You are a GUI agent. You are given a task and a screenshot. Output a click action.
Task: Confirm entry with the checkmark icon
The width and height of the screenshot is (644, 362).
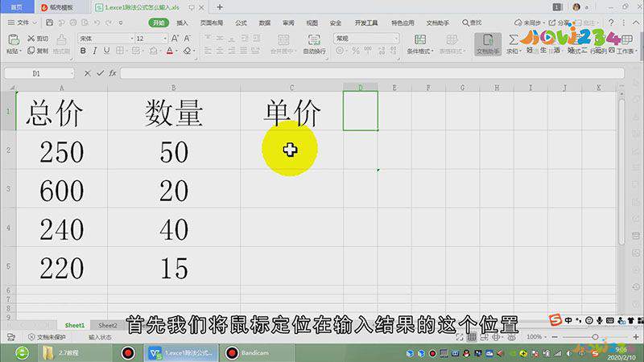(x=100, y=73)
